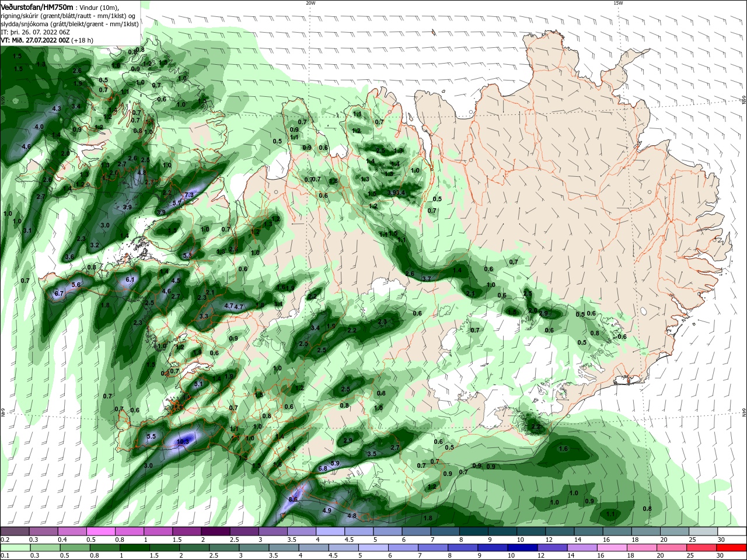Click the dusky purple 0.2 snow legend swatch

point(15,531)
